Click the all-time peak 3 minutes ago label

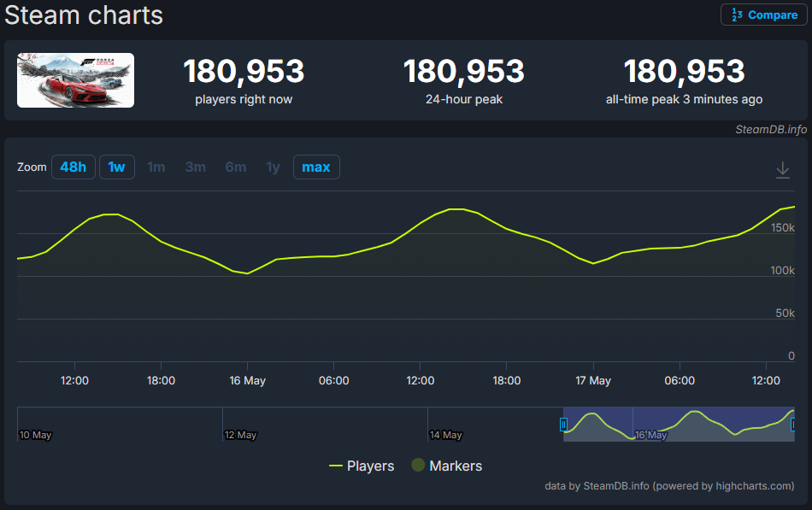[x=684, y=99]
